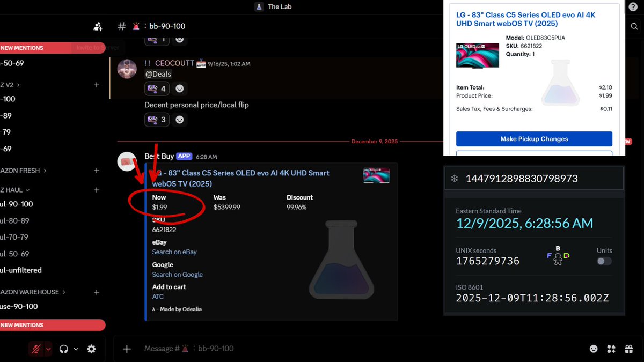The width and height of the screenshot is (644, 362).
Task: Create channel plus icon in Z HAUL category
Action: coord(97,190)
